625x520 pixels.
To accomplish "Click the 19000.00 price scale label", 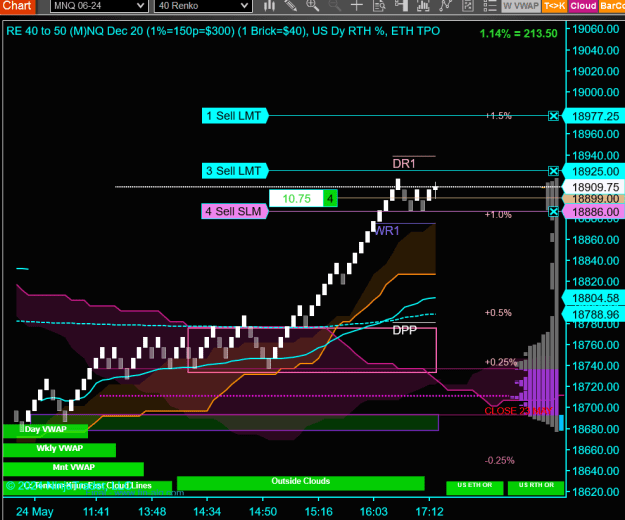I will click(596, 92).
